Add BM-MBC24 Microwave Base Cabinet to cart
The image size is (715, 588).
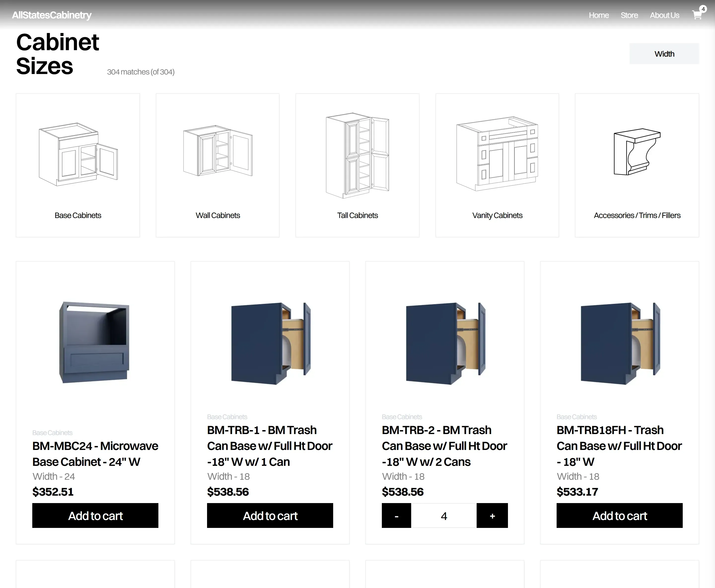coord(95,515)
